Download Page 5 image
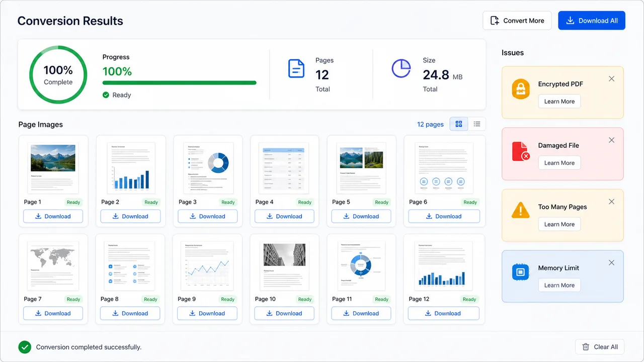 click(x=361, y=217)
